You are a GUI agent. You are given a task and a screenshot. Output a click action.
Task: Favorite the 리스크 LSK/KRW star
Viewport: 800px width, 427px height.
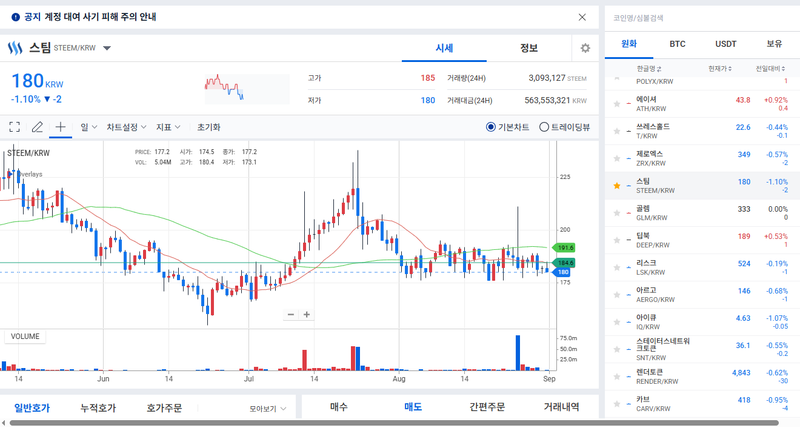click(617, 268)
